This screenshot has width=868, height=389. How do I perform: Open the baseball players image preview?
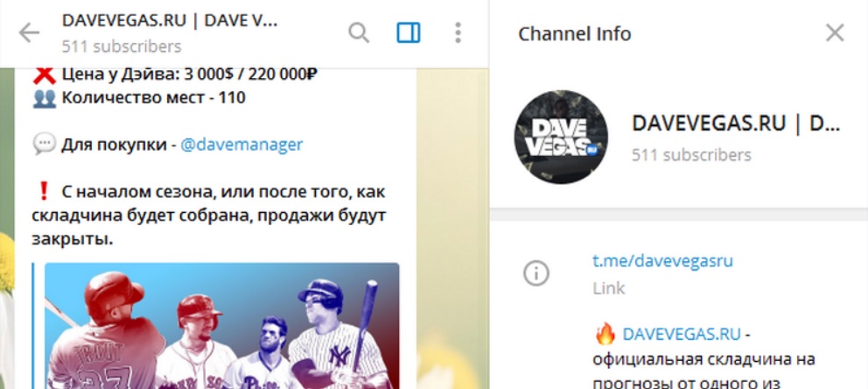(221, 326)
